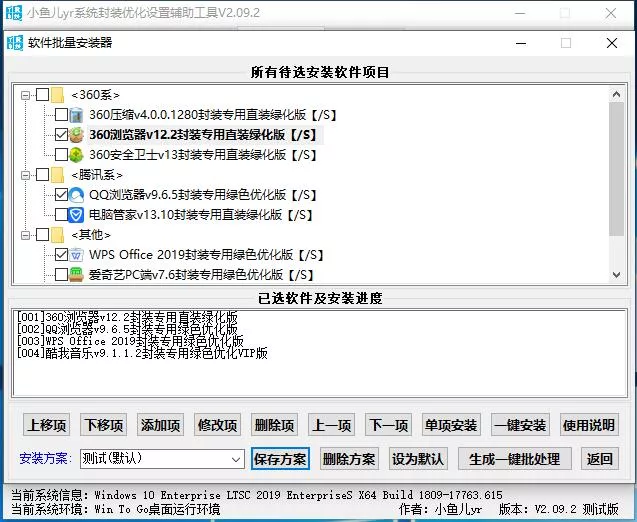Select [002]QQ浏览器 entry in progress list
Viewport: 637px width, 522px height.
click(x=127, y=329)
